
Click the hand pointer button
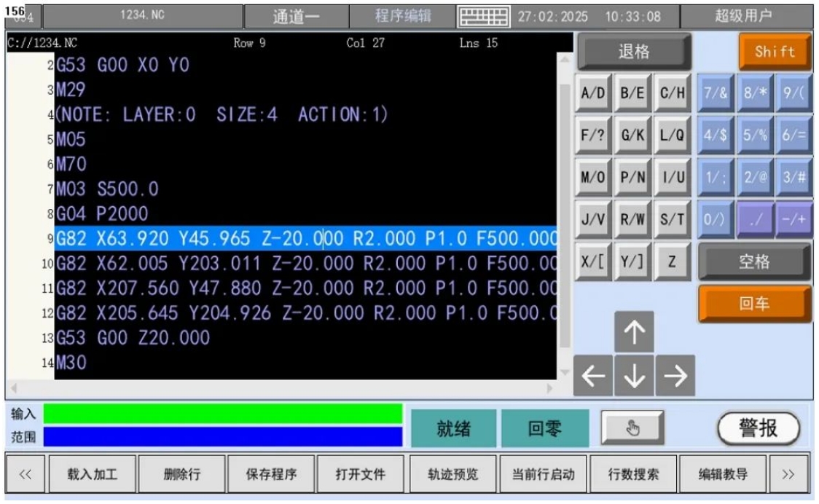click(632, 428)
